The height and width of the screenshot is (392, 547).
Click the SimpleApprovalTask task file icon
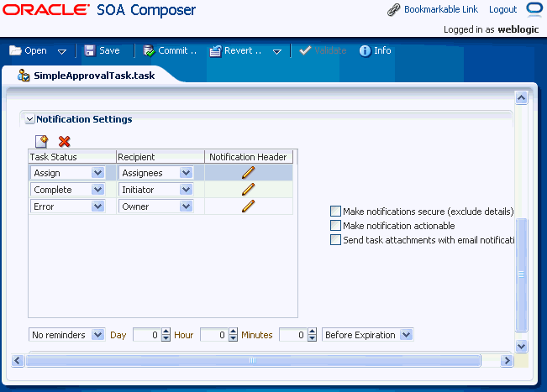(x=24, y=76)
